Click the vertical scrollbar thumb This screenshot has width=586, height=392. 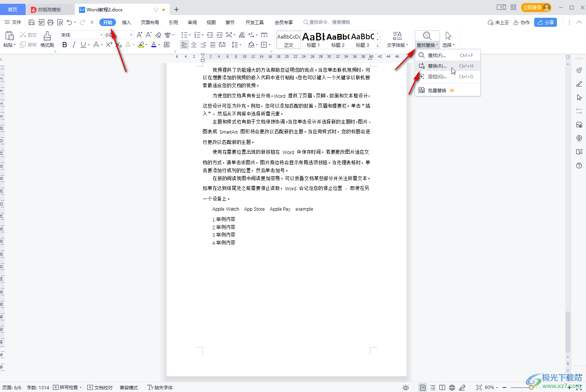coord(567,332)
